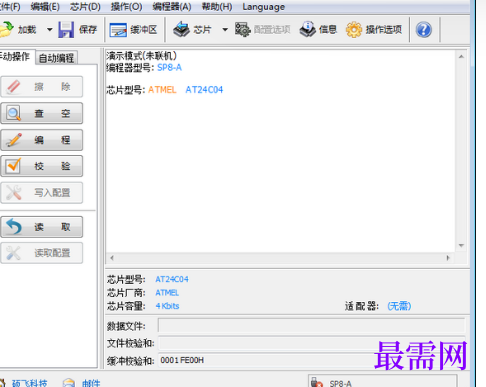Switch to Auto programming (自动编程) tab

pos(56,58)
